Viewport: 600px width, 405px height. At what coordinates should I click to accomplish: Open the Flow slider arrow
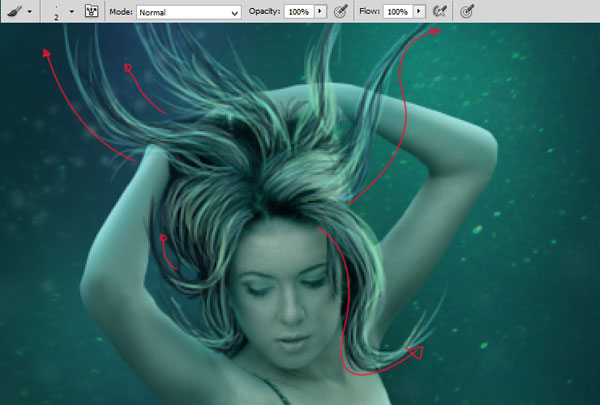click(420, 11)
